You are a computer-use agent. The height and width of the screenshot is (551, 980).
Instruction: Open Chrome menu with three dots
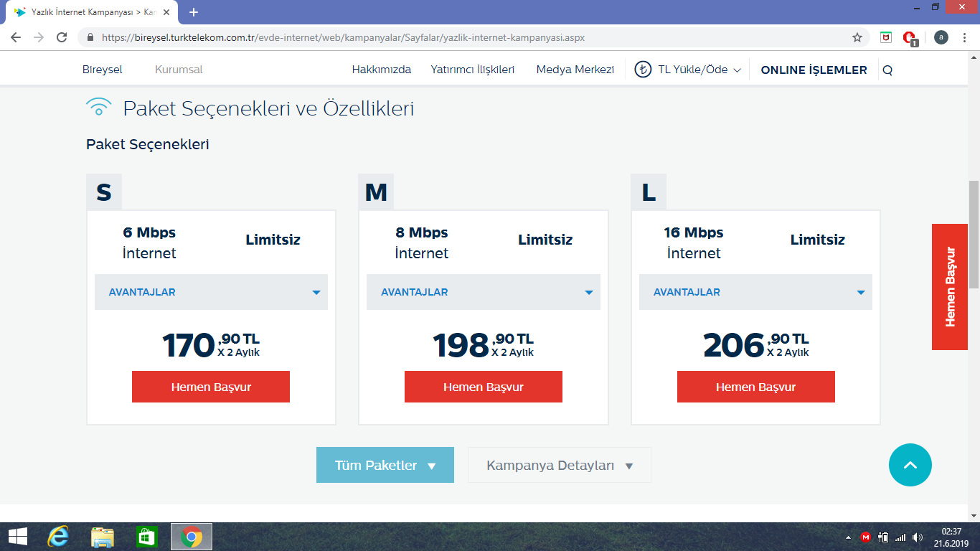click(966, 37)
